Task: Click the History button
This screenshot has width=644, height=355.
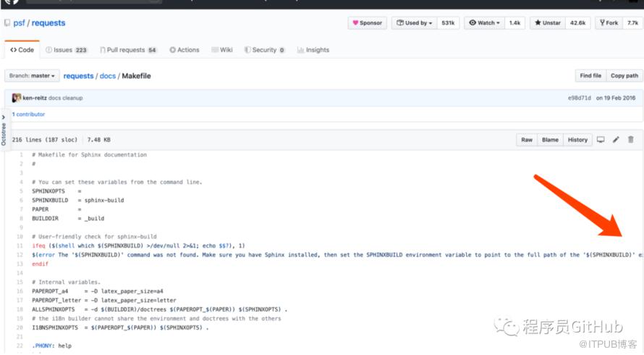Action: [x=577, y=140]
